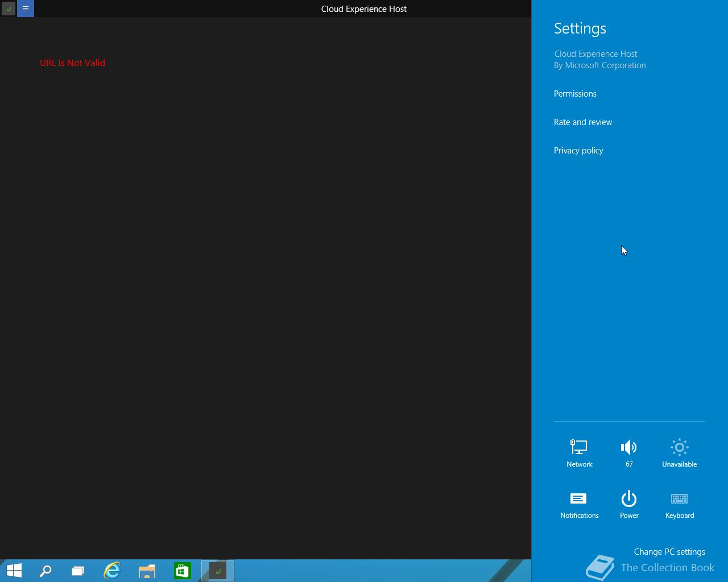Viewport: 728px width, 582px height.
Task: Click the app icon in the title bar
Action: (9, 9)
